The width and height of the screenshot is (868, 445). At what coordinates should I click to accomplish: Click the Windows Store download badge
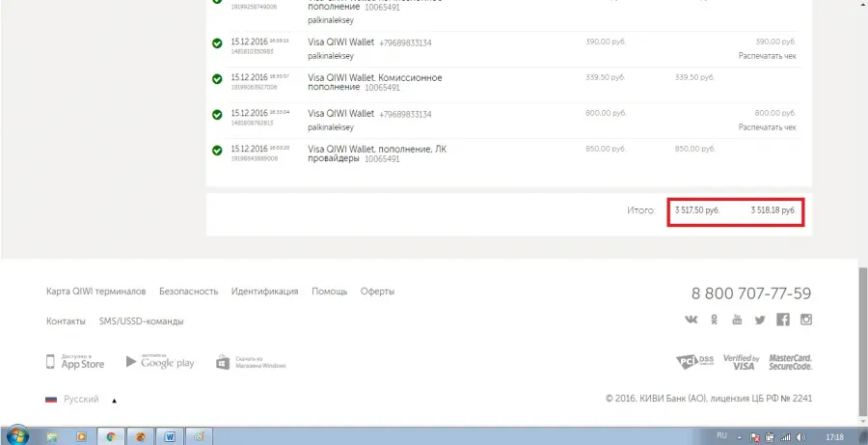251,362
